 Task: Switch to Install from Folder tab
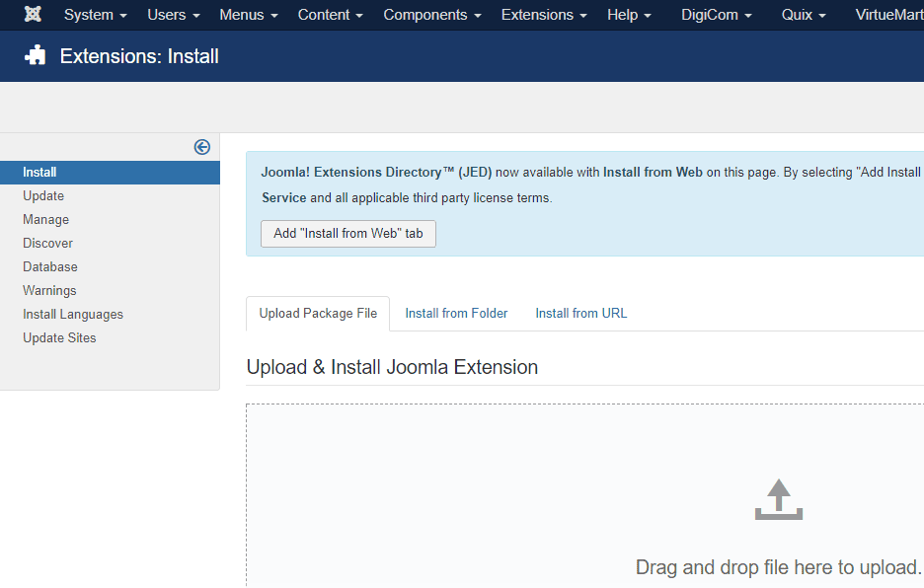pyautogui.click(x=456, y=314)
